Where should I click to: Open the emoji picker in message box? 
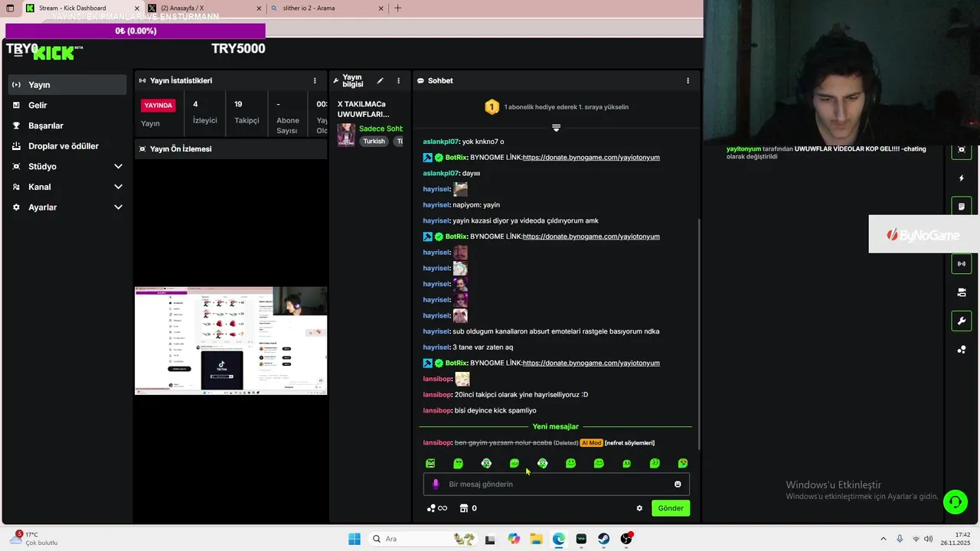[678, 484]
